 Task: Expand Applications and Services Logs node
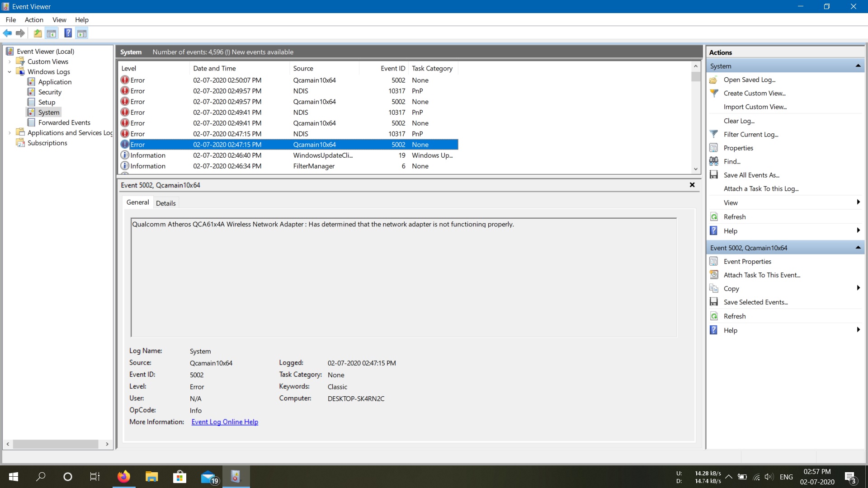point(9,133)
